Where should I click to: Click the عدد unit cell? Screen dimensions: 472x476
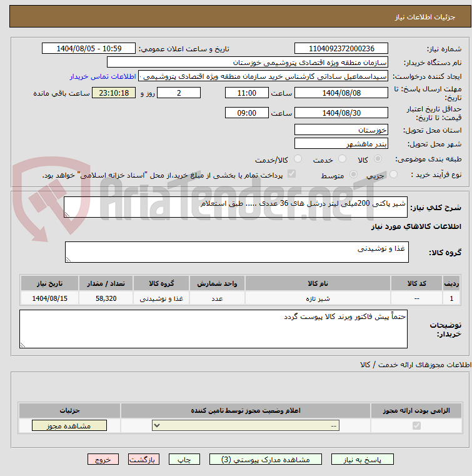point(217,298)
